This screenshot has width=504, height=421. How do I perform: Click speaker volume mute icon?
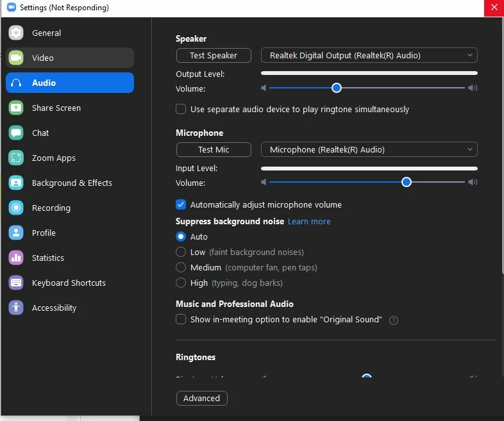(264, 88)
